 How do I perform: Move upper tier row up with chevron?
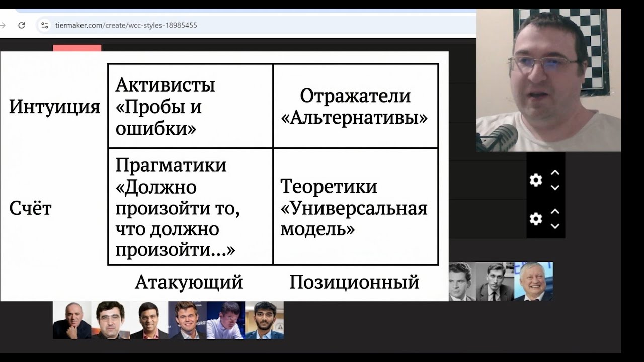point(555,172)
